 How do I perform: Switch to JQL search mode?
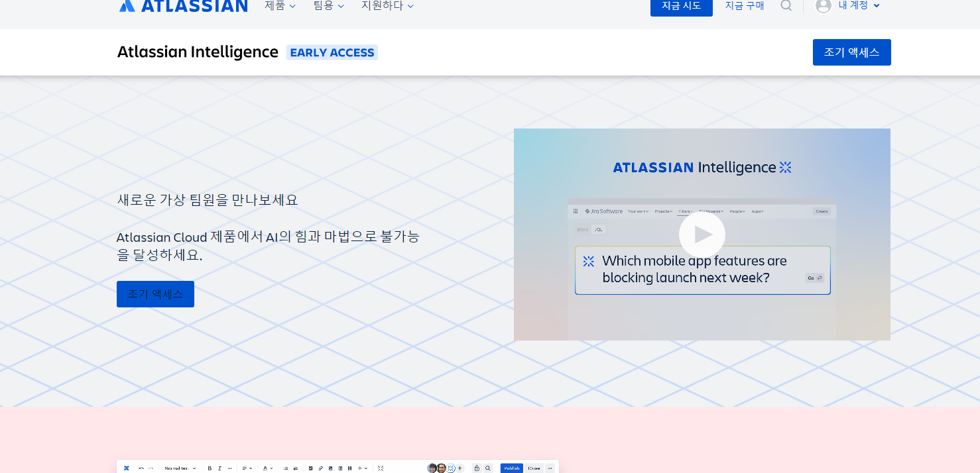pyautogui.click(x=599, y=229)
